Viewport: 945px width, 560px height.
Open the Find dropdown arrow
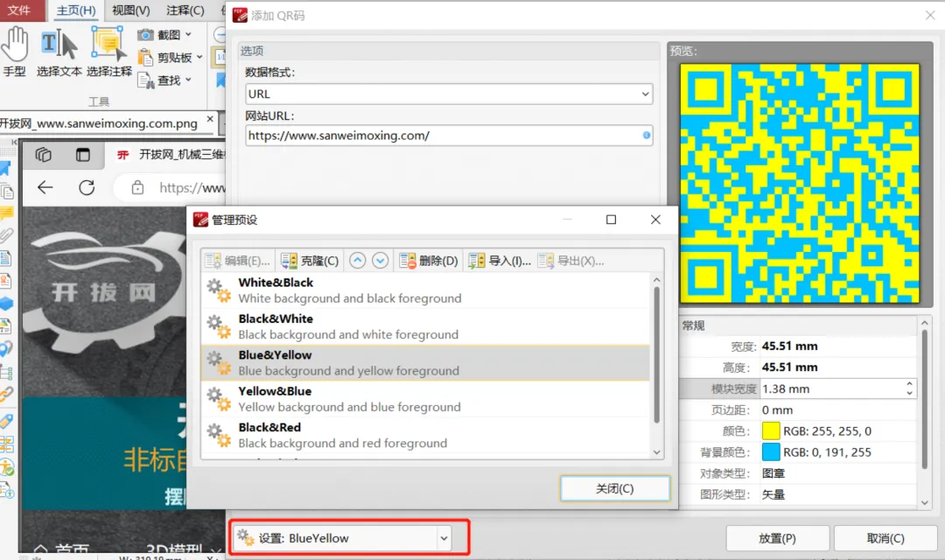(x=189, y=80)
